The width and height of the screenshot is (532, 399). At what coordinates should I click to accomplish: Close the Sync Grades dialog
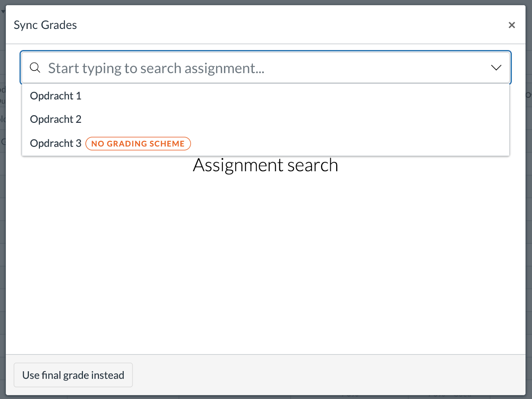tap(511, 25)
